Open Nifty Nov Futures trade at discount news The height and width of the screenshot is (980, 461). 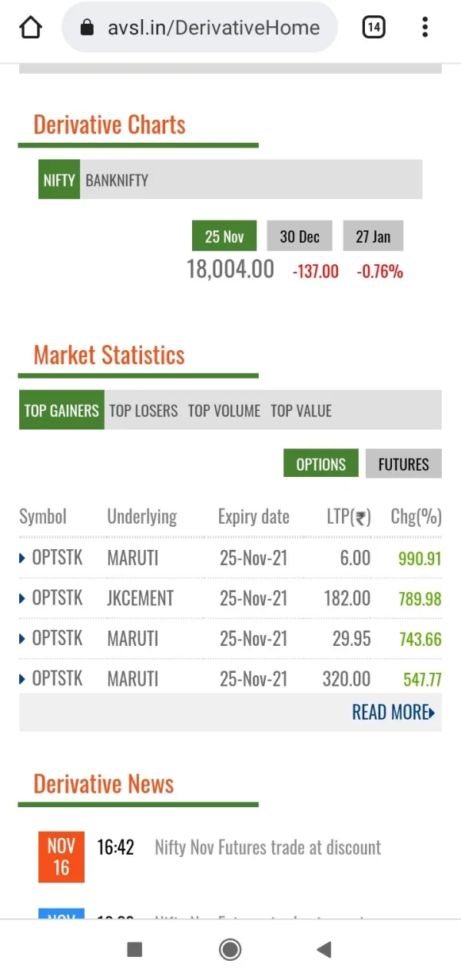pyautogui.click(x=267, y=847)
